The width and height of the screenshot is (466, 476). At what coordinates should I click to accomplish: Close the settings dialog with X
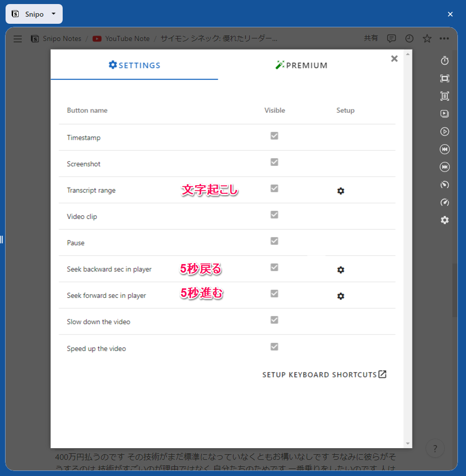click(x=394, y=59)
